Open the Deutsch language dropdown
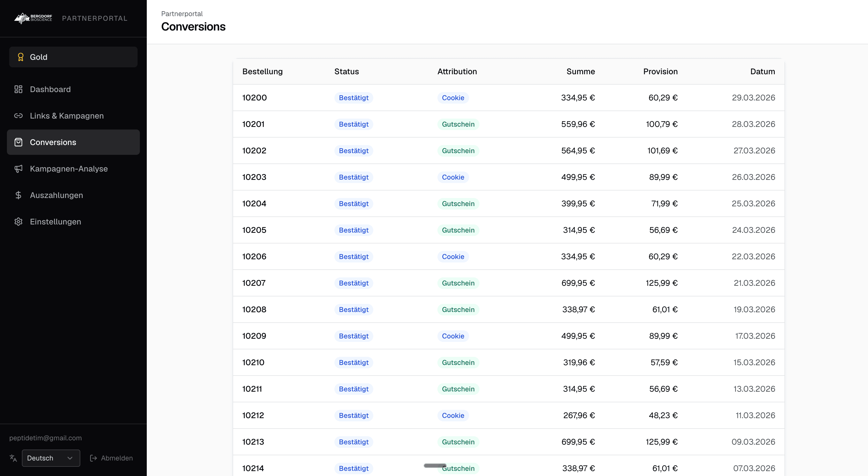The image size is (868, 476). [x=51, y=458]
